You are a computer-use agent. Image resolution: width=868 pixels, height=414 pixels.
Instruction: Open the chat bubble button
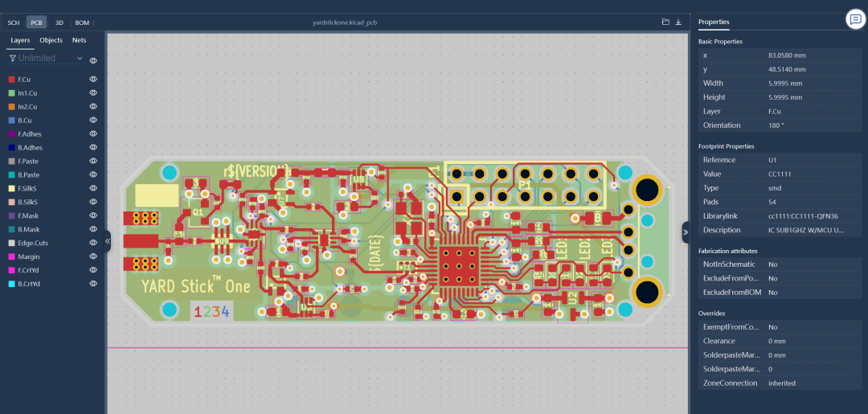point(855,19)
